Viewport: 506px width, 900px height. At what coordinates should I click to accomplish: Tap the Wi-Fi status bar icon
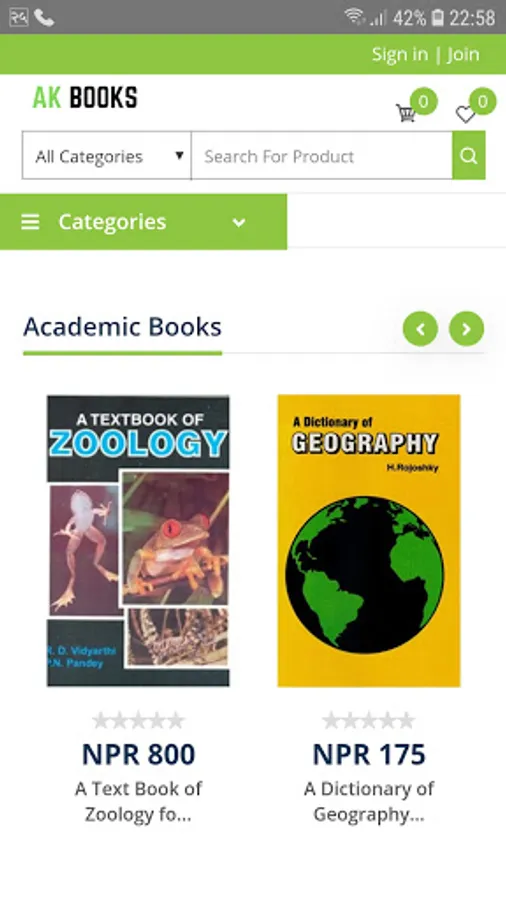tap(355, 17)
